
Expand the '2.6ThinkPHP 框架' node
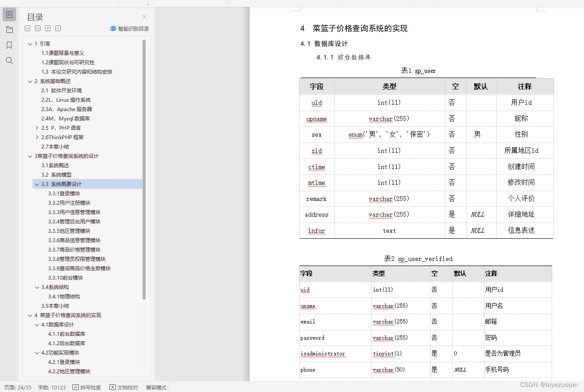[x=37, y=137]
